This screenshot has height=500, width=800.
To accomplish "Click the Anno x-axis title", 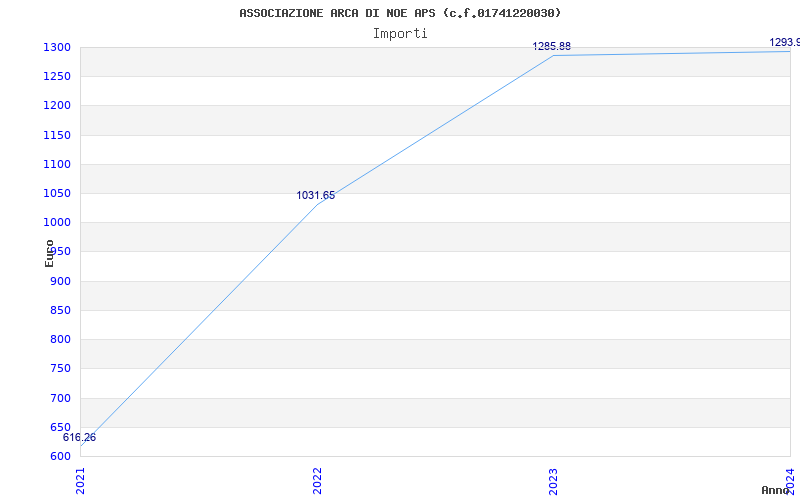I will pos(775,490).
